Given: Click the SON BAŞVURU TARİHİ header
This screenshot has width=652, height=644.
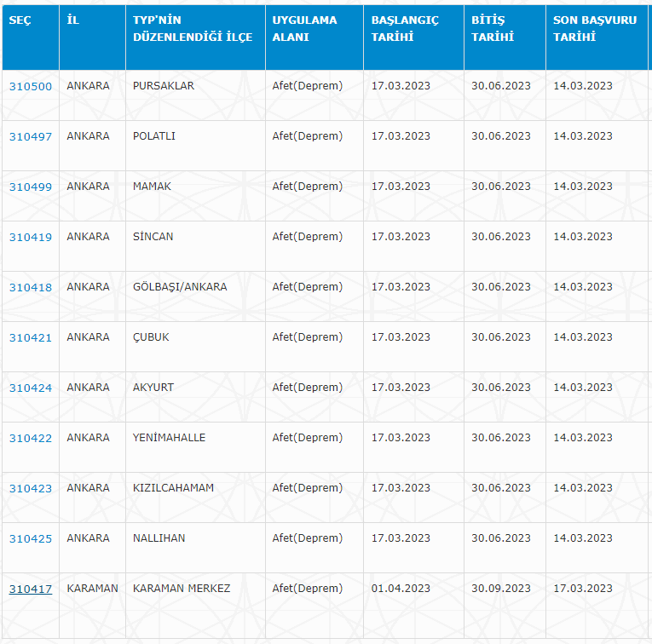Looking at the screenshot, I should pos(595,29).
